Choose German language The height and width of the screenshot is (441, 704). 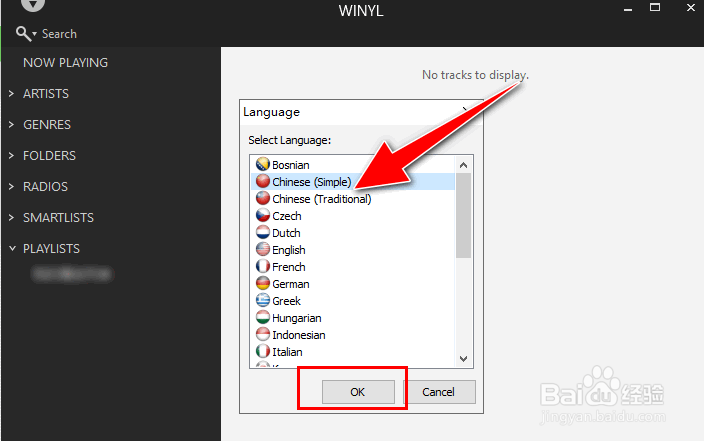point(353,284)
